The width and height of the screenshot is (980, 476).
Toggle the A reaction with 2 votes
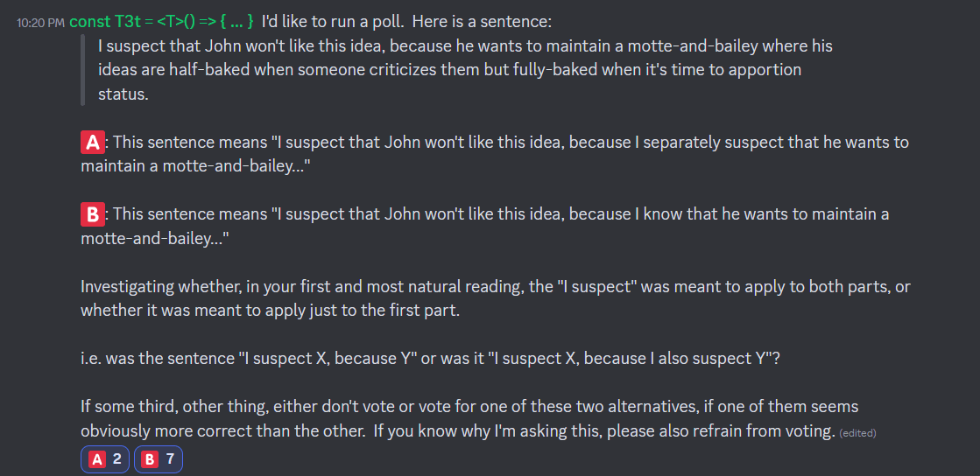click(105, 458)
